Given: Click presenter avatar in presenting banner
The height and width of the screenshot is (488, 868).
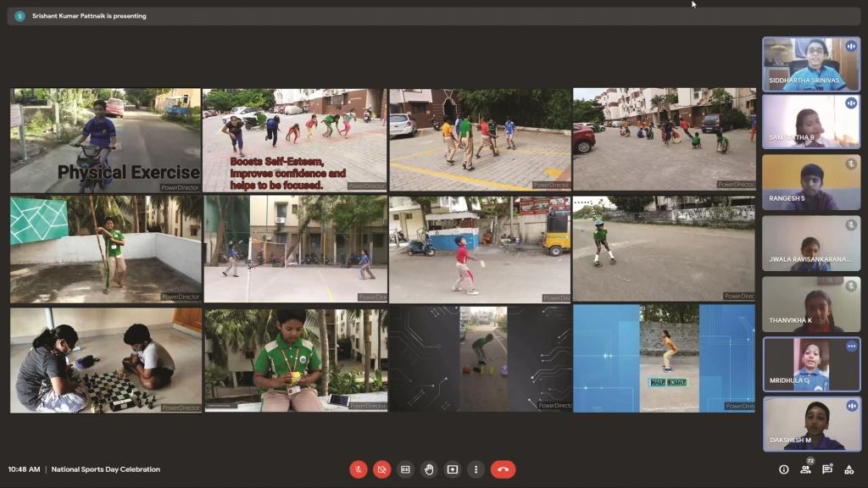Looking at the screenshot, I should [x=19, y=16].
